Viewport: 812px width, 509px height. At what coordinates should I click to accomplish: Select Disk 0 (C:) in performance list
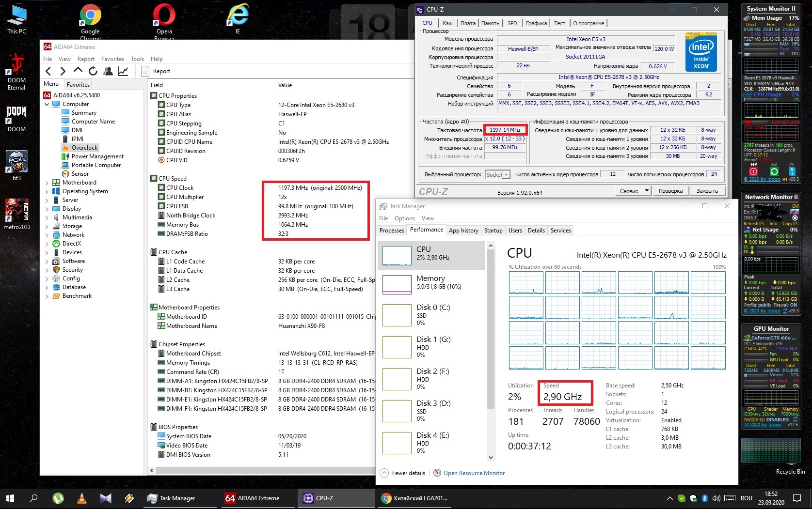[x=431, y=315]
